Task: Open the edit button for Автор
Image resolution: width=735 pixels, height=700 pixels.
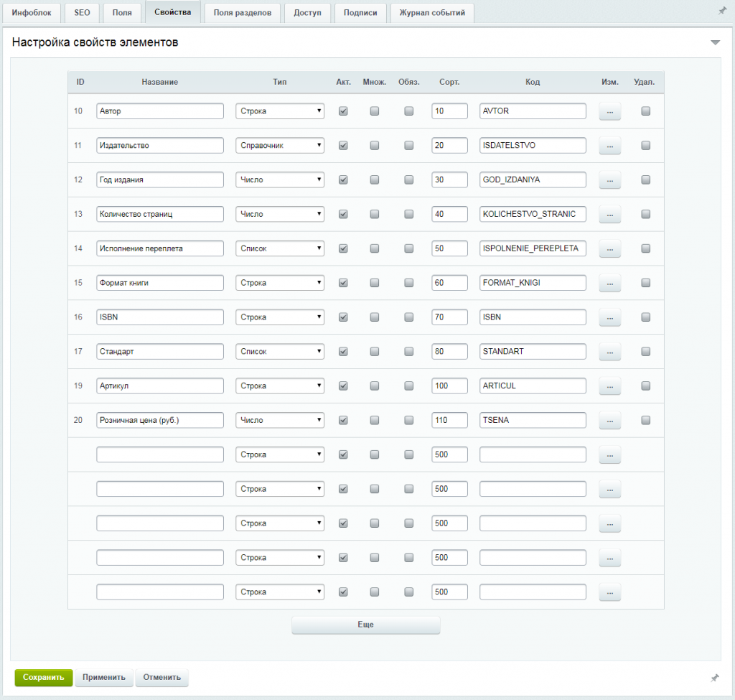Action: click(x=610, y=111)
